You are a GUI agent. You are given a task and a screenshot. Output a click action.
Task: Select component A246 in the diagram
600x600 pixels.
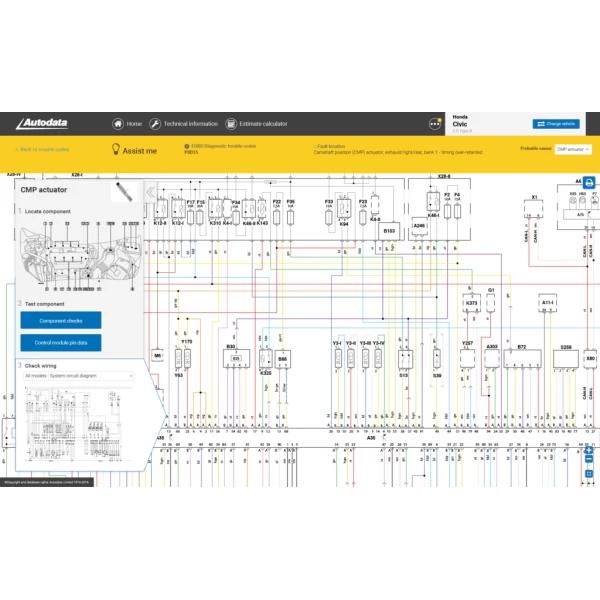click(419, 226)
